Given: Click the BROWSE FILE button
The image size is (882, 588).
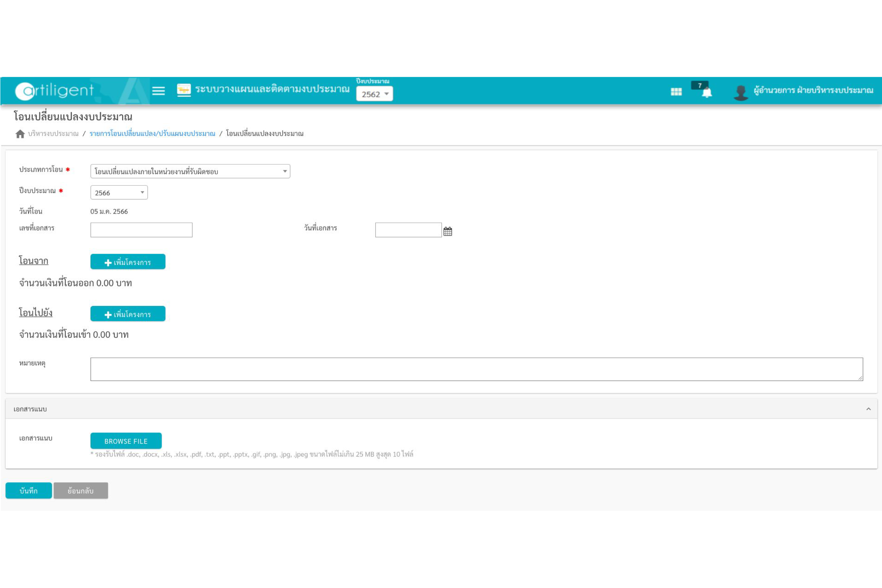Looking at the screenshot, I should pos(126,441).
